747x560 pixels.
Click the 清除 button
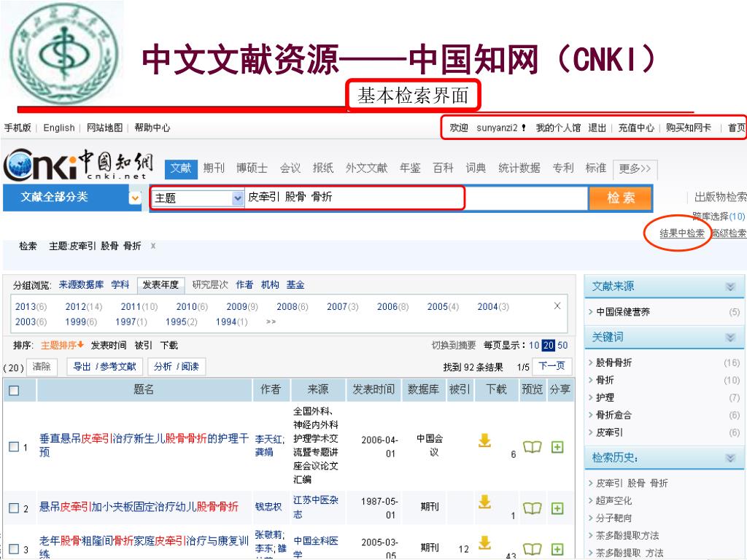click(x=42, y=367)
